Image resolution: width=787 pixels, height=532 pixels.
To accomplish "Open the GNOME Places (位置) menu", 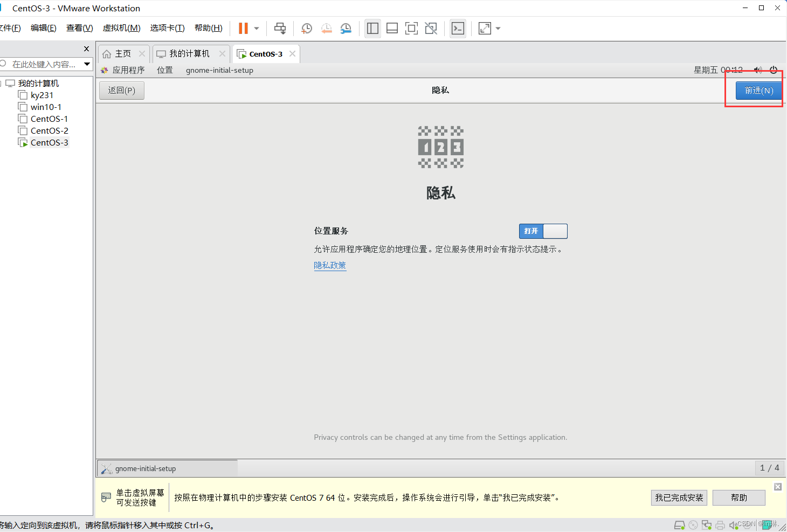I will [x=165, y=70].
